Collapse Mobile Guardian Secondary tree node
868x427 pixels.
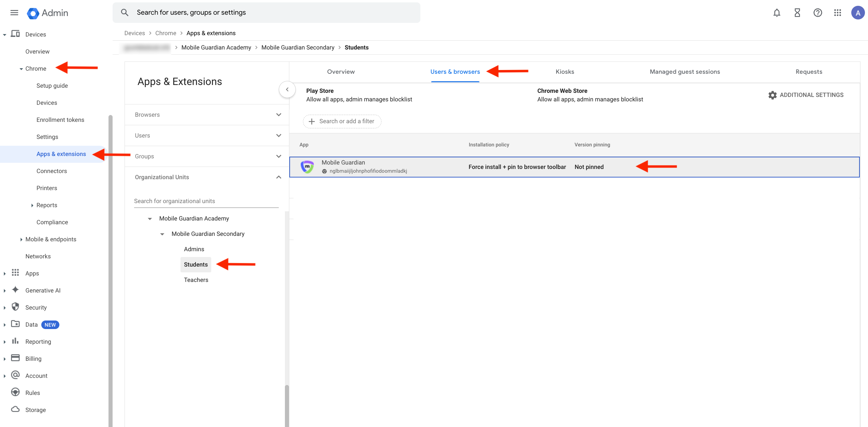[162, 234]
